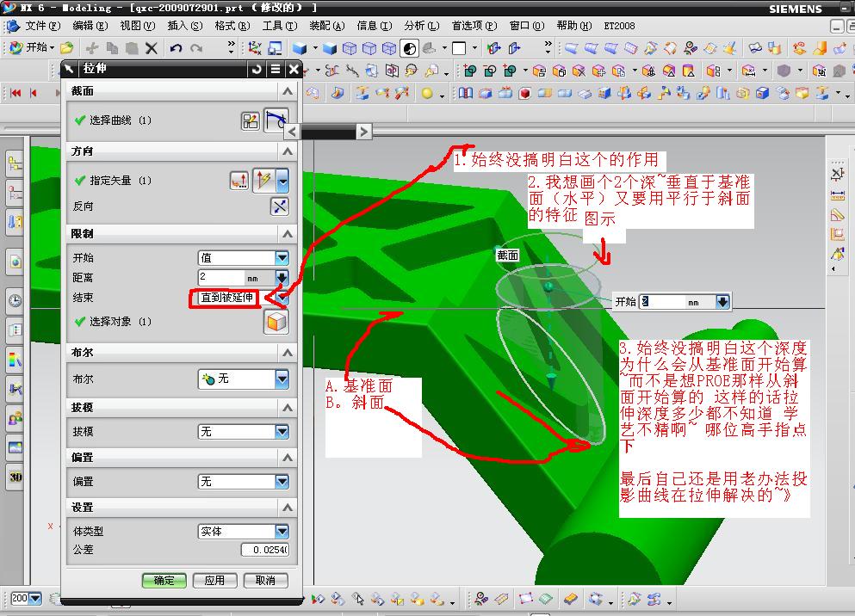Click the clock history icon in left sidebar
The image size is (855, 616).
click(15, 300)
